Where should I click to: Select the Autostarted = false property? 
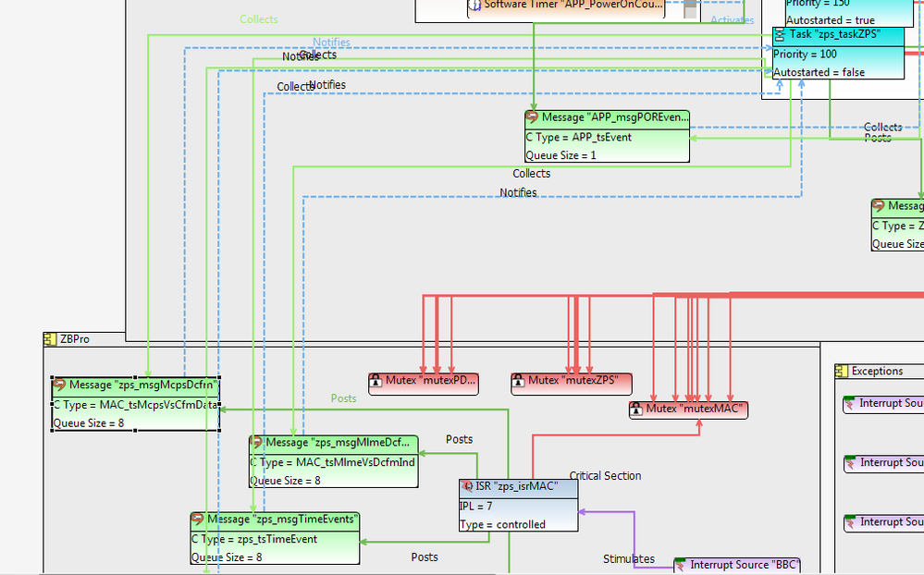coord(819,72)
